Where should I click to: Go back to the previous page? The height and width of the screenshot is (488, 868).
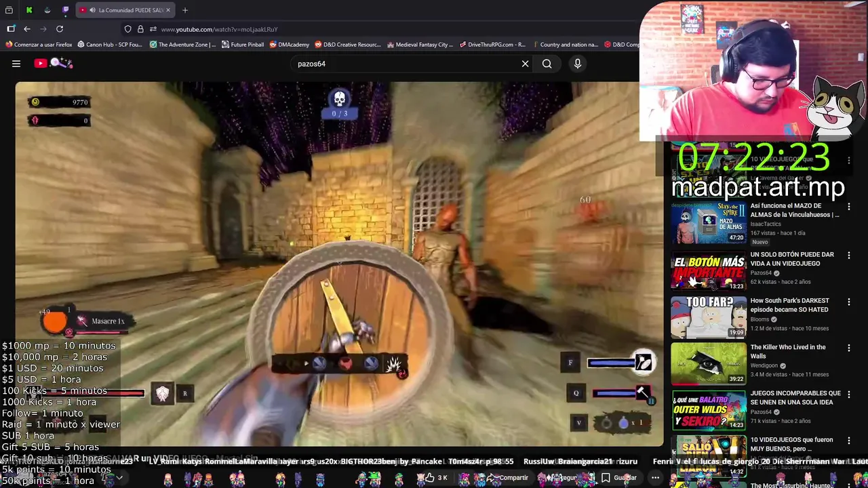tap(27, 29)
